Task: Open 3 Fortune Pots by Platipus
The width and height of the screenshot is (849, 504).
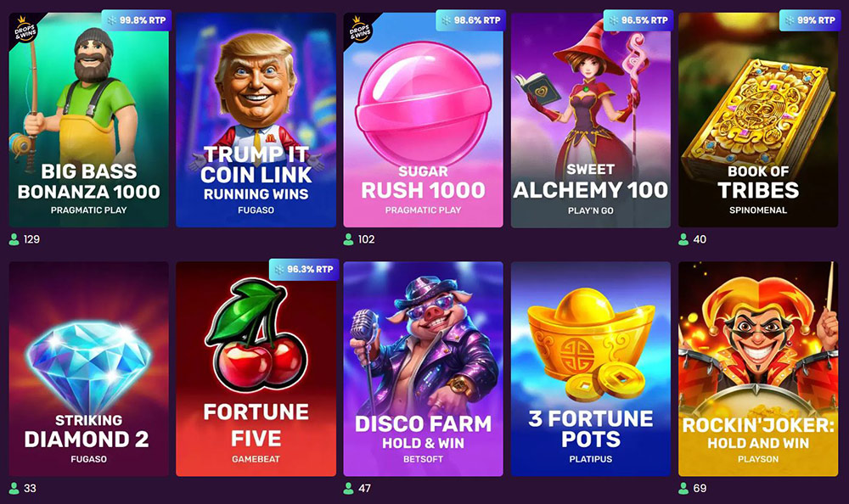Action: 591,368
